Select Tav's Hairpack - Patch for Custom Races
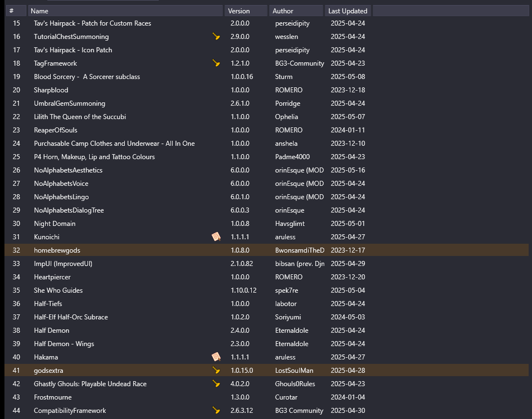The height and width of the screenshot is (419, 532). (92, 23)
